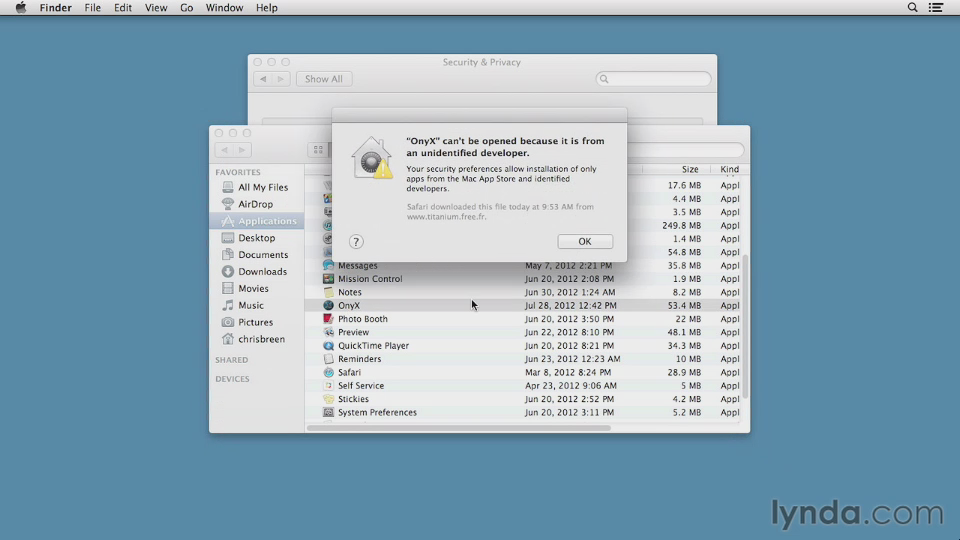960x540 pixels.
Task: Open the Go menu
Action: pos(186,7)
